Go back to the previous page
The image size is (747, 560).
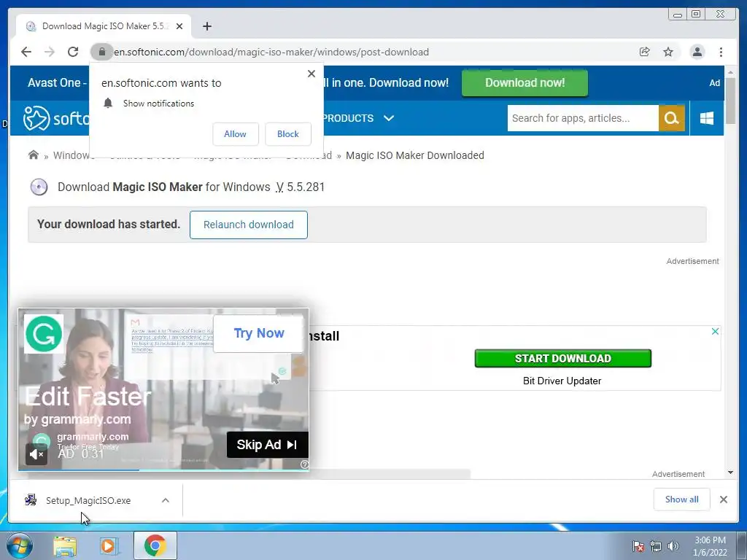pyautogui.click(x=26, y=52)
